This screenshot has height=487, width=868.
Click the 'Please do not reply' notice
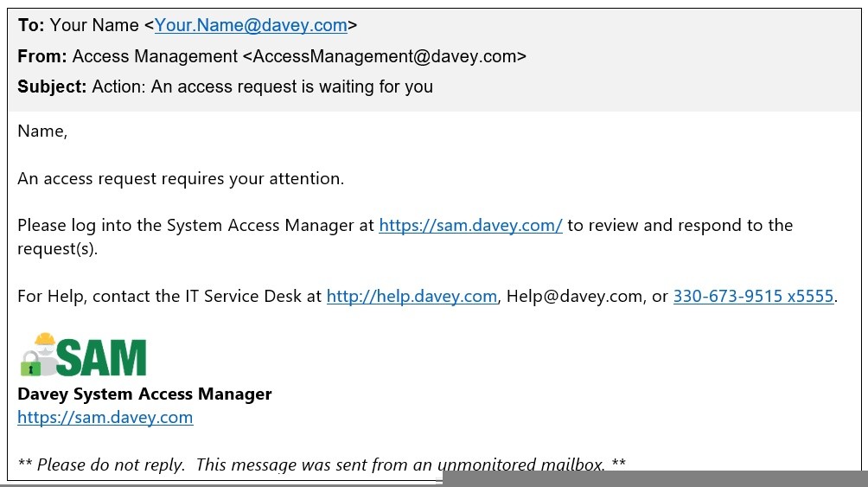pyautogui.click(x=322, y=465)
